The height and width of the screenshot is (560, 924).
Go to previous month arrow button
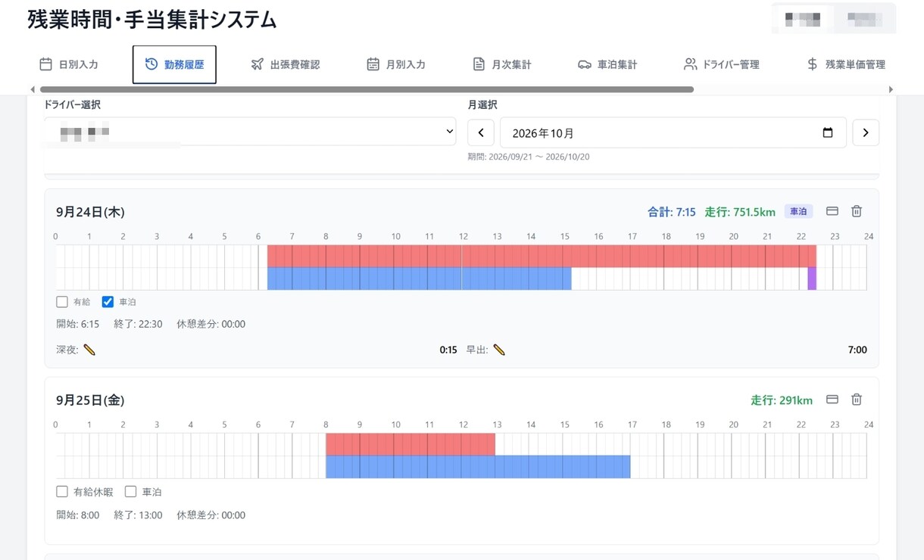[481, 132]
